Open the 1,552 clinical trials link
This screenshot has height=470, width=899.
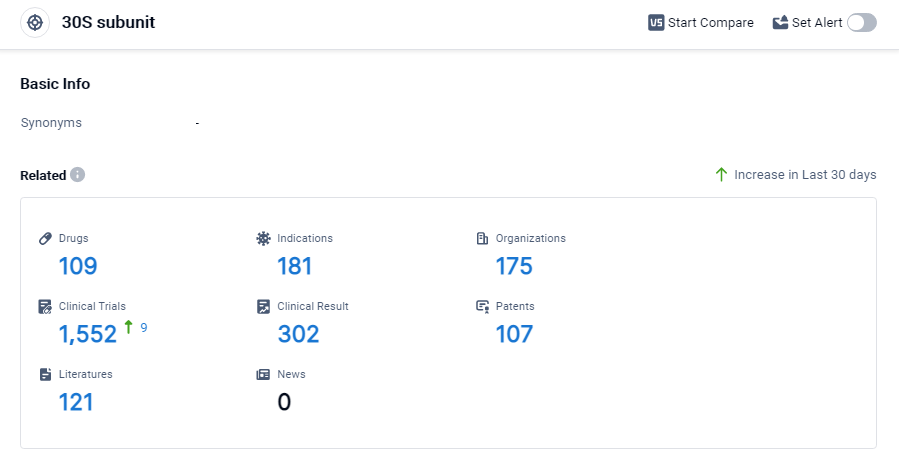pyautogui.click(x=88, y=334)
